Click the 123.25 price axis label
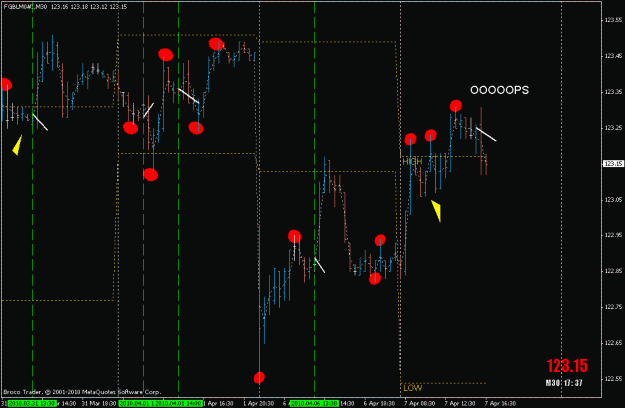Screen dimensions: 625x408 (613, 128)
